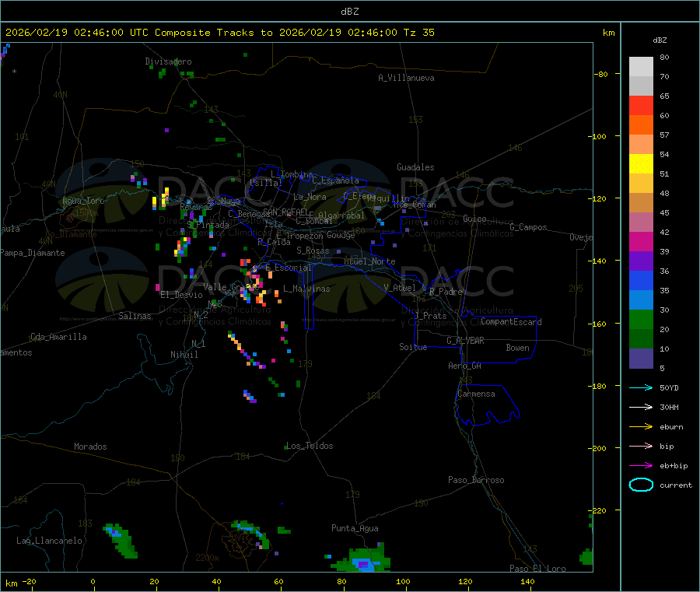Pick the light gray 70-80 dBZ swatch
The width and height of the screenshot is (700, 592).
point(641,67)
